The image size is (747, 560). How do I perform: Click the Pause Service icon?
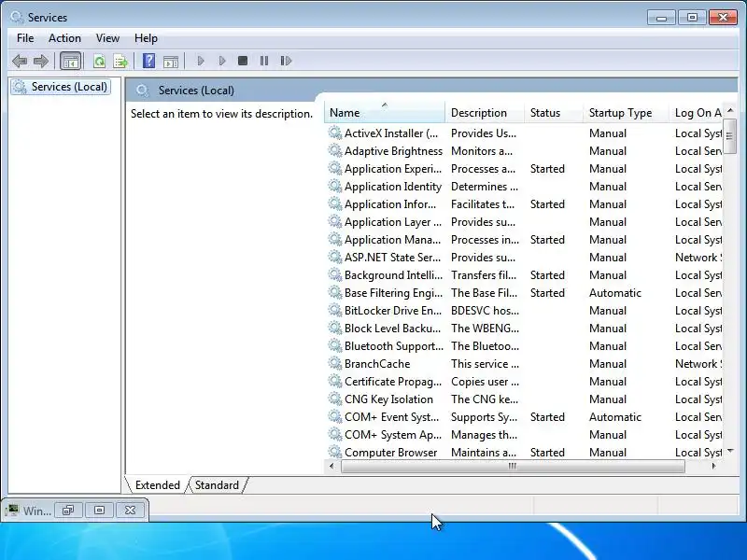click(x=264, y=61)
